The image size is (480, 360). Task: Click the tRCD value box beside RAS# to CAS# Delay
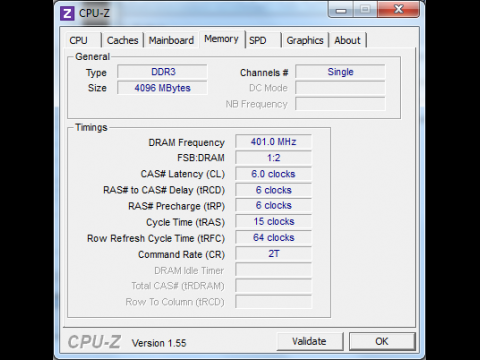coord(273,190)
